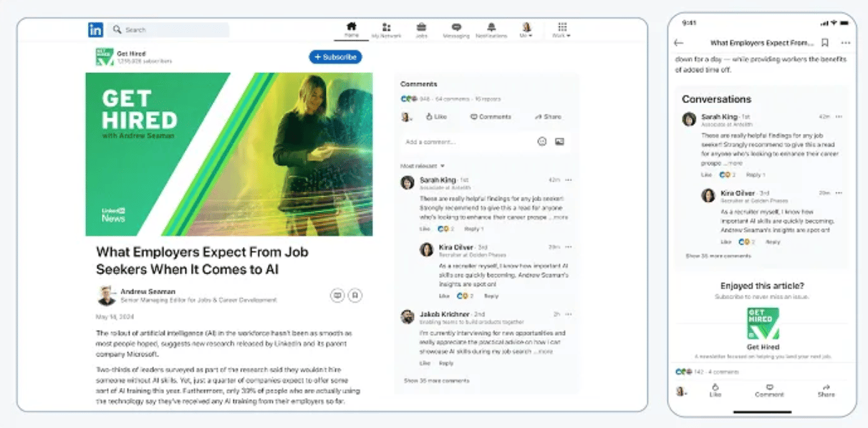Tap Sarah King's avatar in mobile Conversations
This screenshot has width=868, height=428.
pos(689,119)
